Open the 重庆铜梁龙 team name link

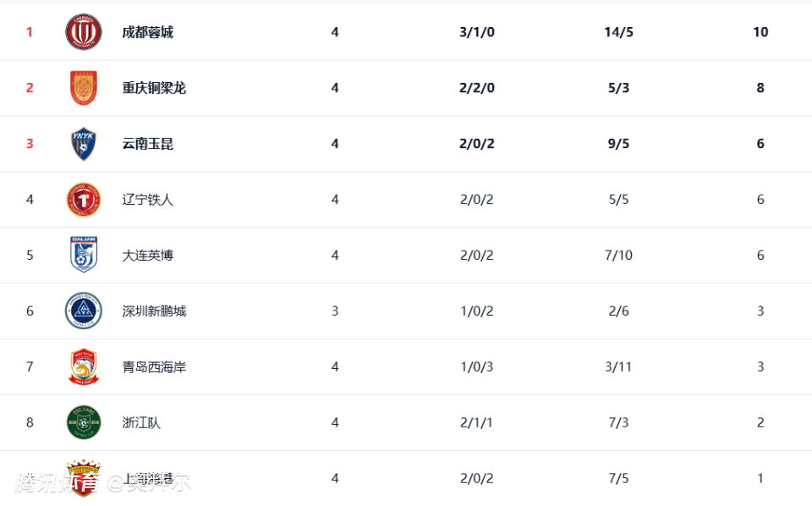(x=154, y=88)
